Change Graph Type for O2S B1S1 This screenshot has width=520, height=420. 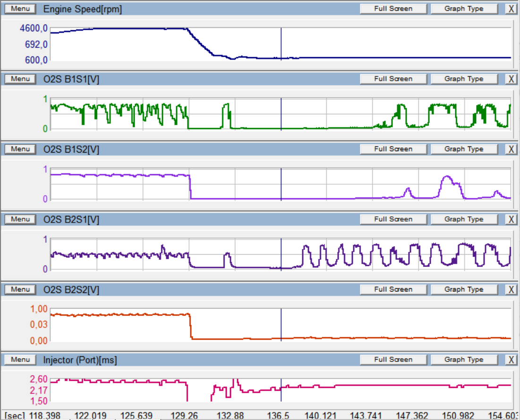[x=464, y=79]
